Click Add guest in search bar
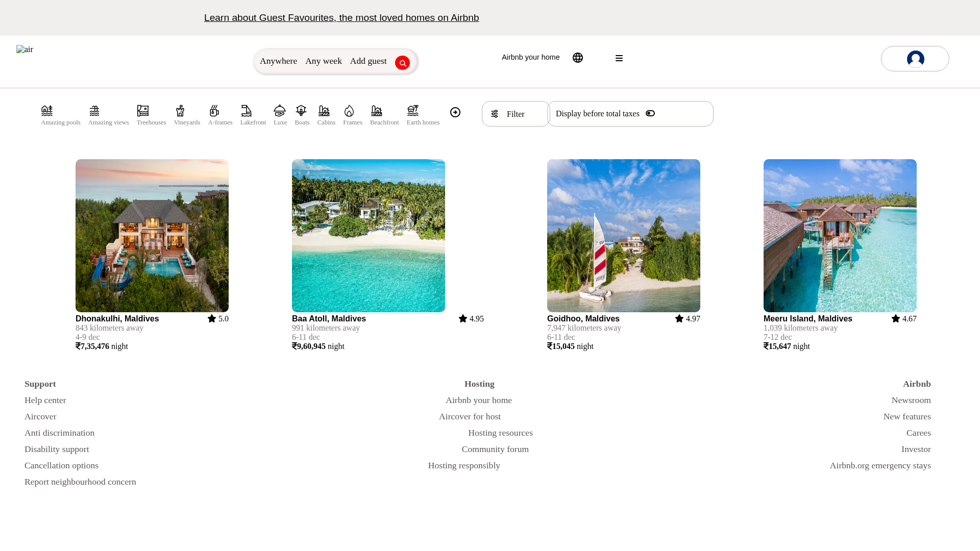This screenshot has width=980, height=551. 369,61
